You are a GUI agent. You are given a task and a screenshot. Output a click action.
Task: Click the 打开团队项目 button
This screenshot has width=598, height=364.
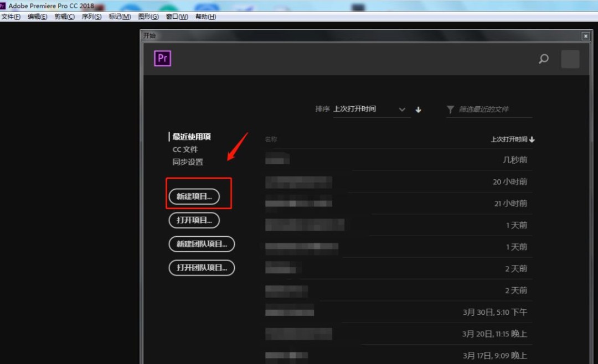[x=202, y=268]
